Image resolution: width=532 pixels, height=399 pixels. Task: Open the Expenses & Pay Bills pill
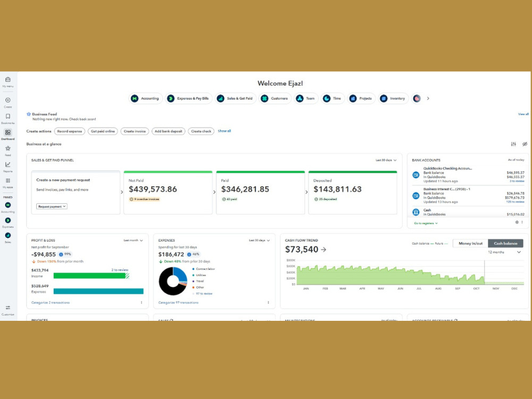tap(189, 98)
